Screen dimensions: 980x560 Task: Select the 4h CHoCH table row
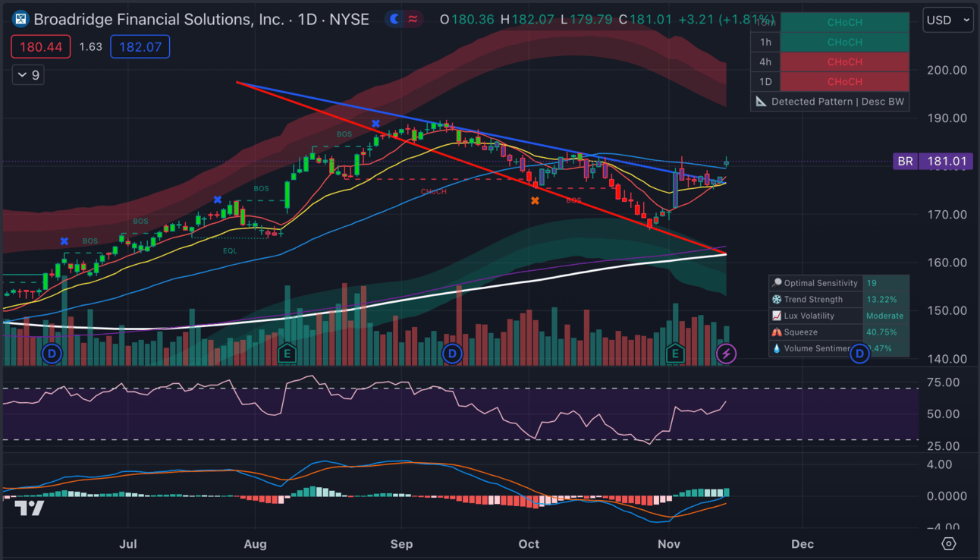tap(830, 62)
